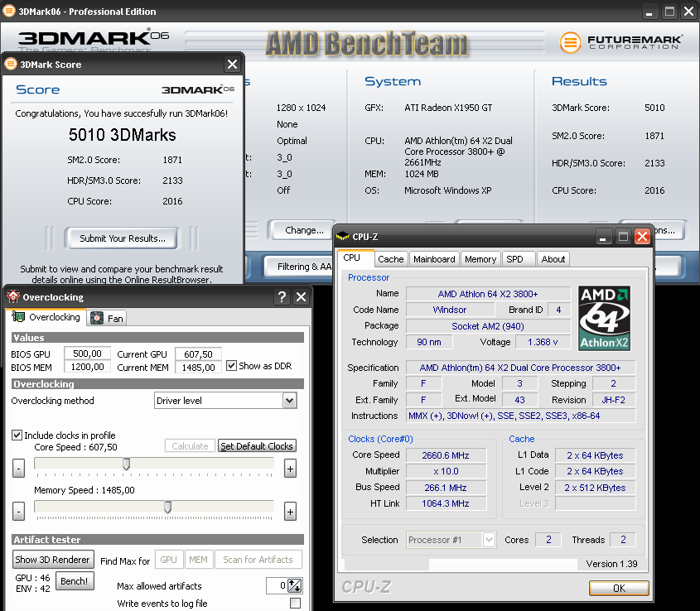Open the Processor #1 selection dropdown
Image resolution: width=700 pixels, height=611 pixels.
tap(489, 540)
